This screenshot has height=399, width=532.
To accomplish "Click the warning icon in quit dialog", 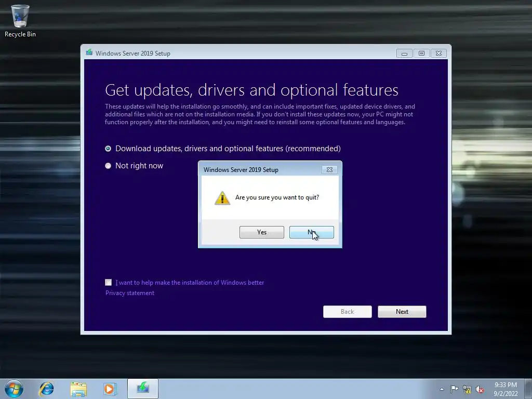I will point(222,198).
